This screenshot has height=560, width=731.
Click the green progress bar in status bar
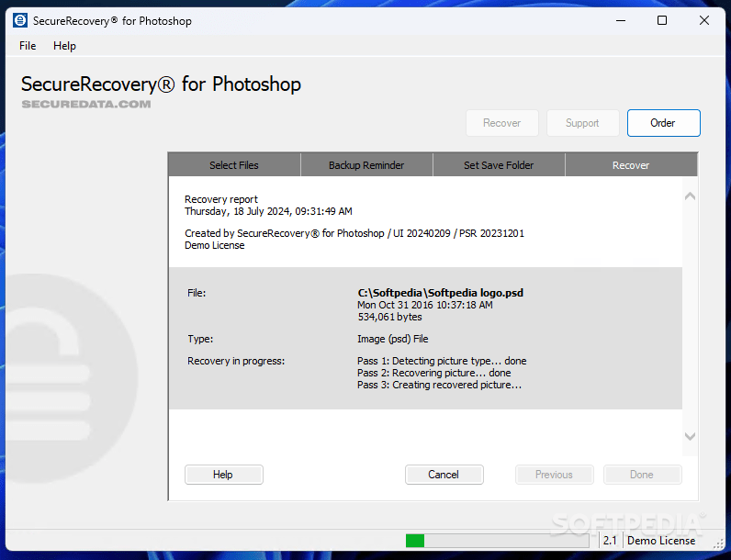(x=498, y=541)
